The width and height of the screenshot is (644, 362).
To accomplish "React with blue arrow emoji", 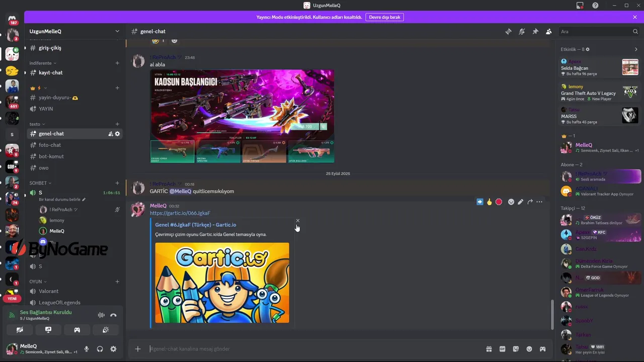I will coord(479,202).
